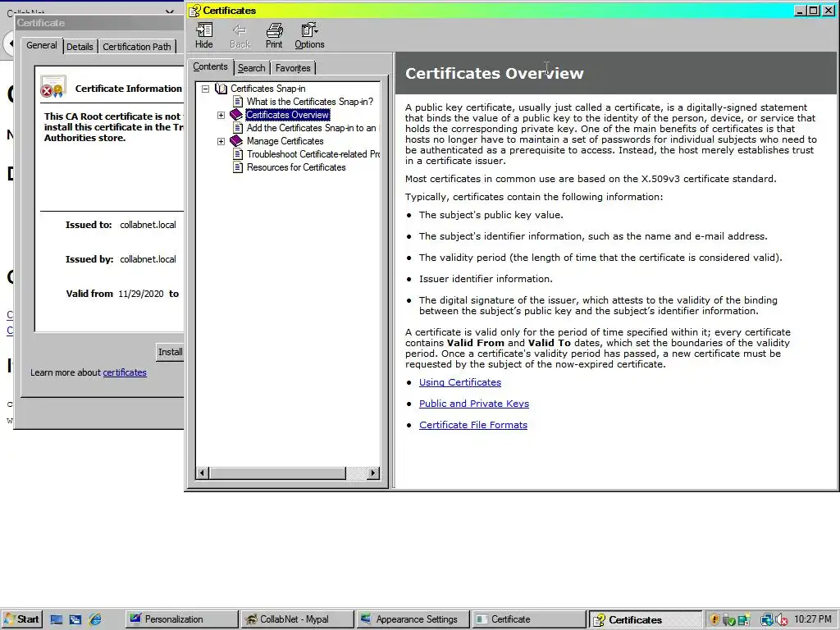Viewport: 840px width, 630px height.
Task: Open the Certificate File Formats link
Action: coord(473,425)
